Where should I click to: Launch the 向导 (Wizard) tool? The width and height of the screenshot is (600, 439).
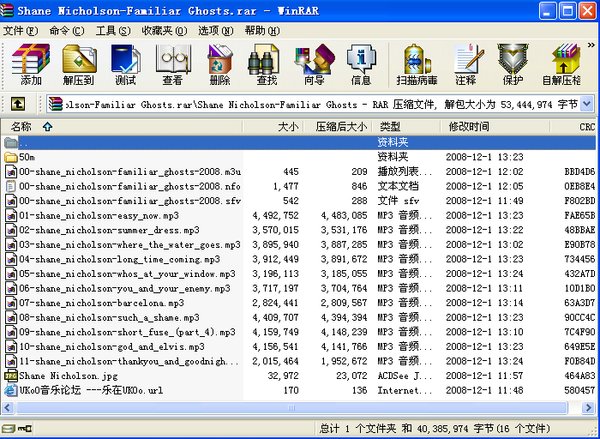pyautogui.click(x=314, y=64)
